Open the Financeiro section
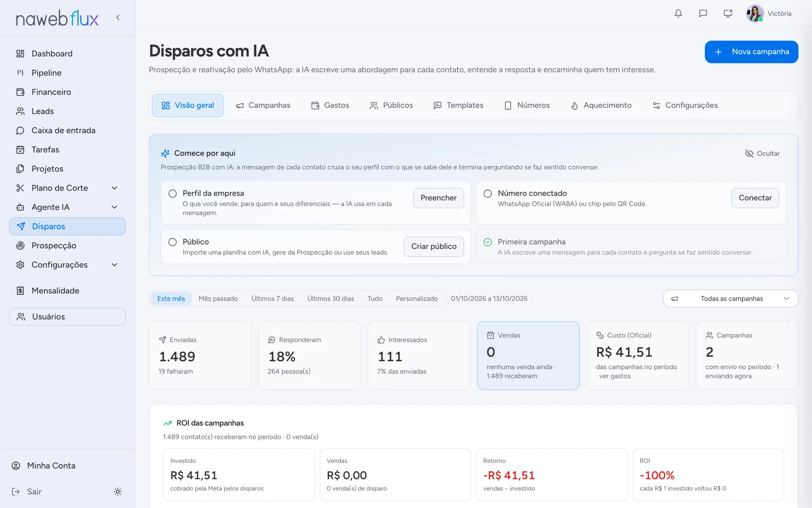The width and height of the screenshot is (812, 508). click(x=67, y=92)
